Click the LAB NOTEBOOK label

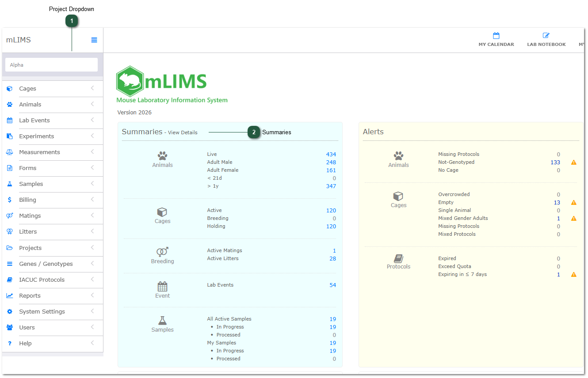coord(546,45)
